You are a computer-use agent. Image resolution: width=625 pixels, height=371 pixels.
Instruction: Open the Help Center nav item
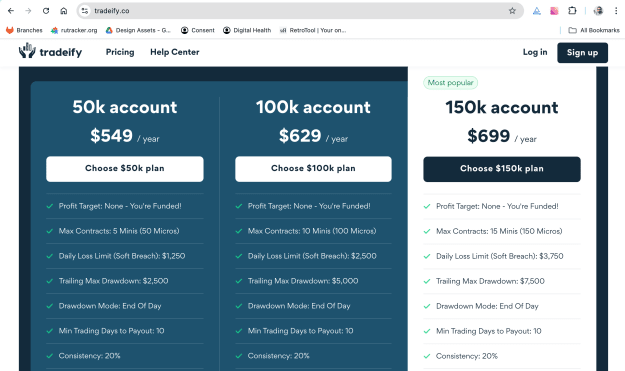pos(175,52)
